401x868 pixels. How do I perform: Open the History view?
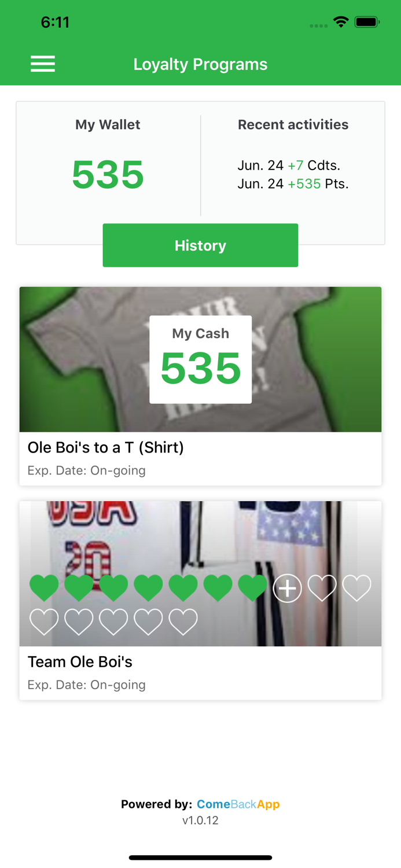pyautogui.click(x=200, y=245)
